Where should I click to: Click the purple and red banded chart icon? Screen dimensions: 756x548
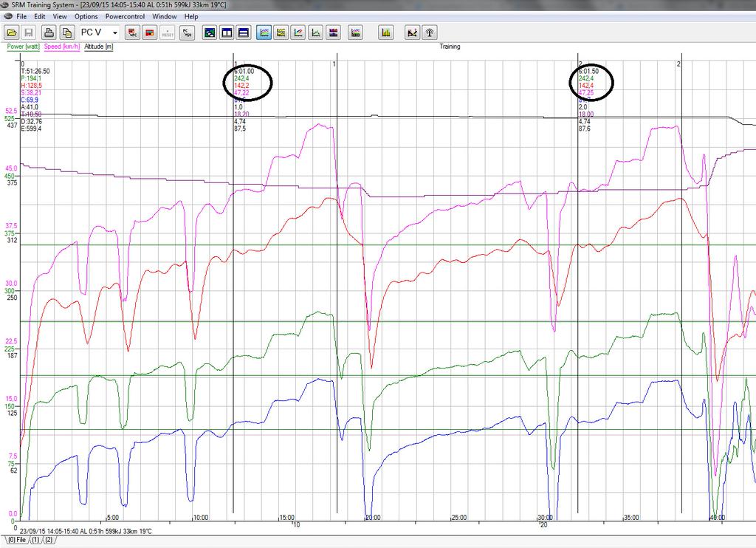(333, 32)
